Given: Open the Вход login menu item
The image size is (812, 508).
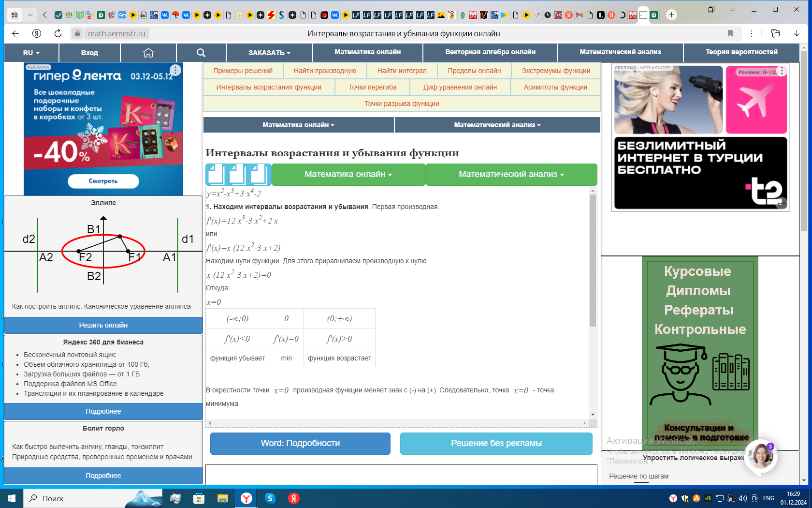Looking at the screenshot, I should click(89, 53).
